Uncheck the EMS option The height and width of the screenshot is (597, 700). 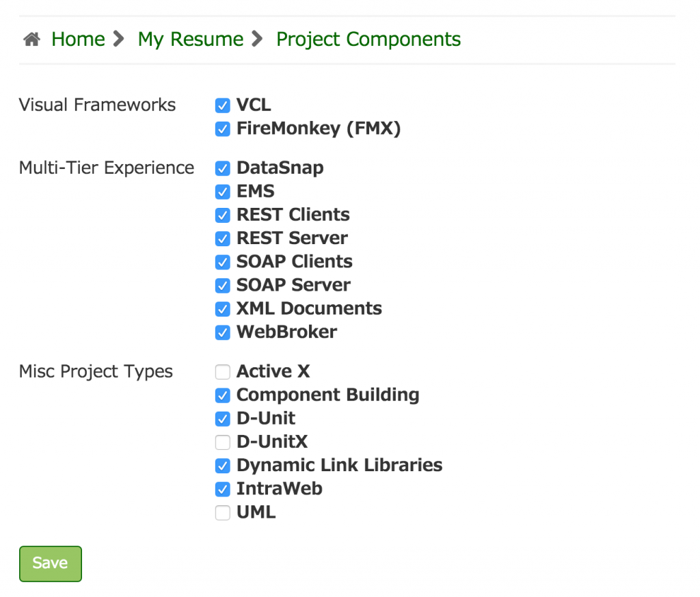[x=222, y=191]
